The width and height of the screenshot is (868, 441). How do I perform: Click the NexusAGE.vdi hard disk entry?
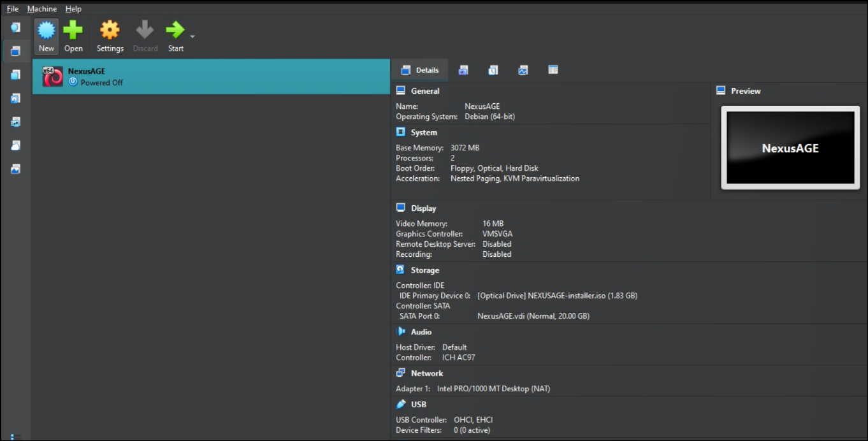click(533, 316)
